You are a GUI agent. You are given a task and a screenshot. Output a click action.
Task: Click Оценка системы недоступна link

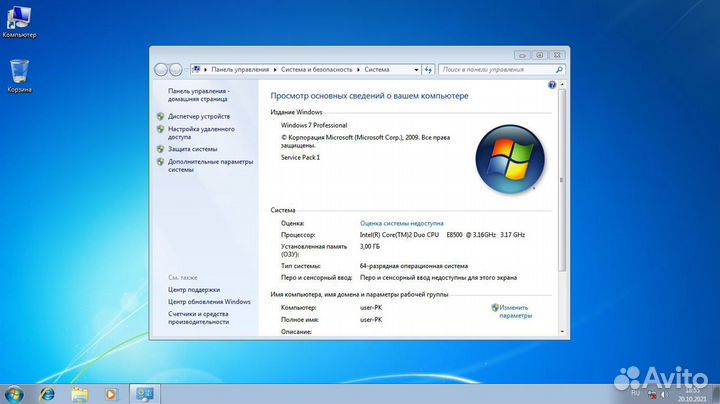[401, 224]
